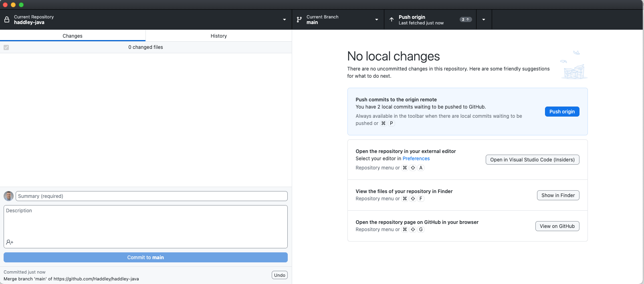Click the 2 commits ahead badge
Image resolution: width=644 pixels, height=284 pixels.
point(465,20)
